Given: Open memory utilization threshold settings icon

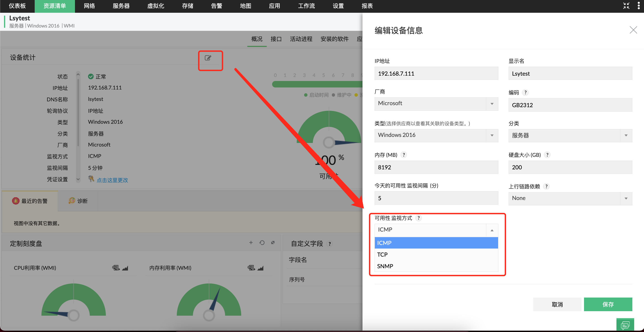Looking at the screenshot, I should [x=251, y=268].
